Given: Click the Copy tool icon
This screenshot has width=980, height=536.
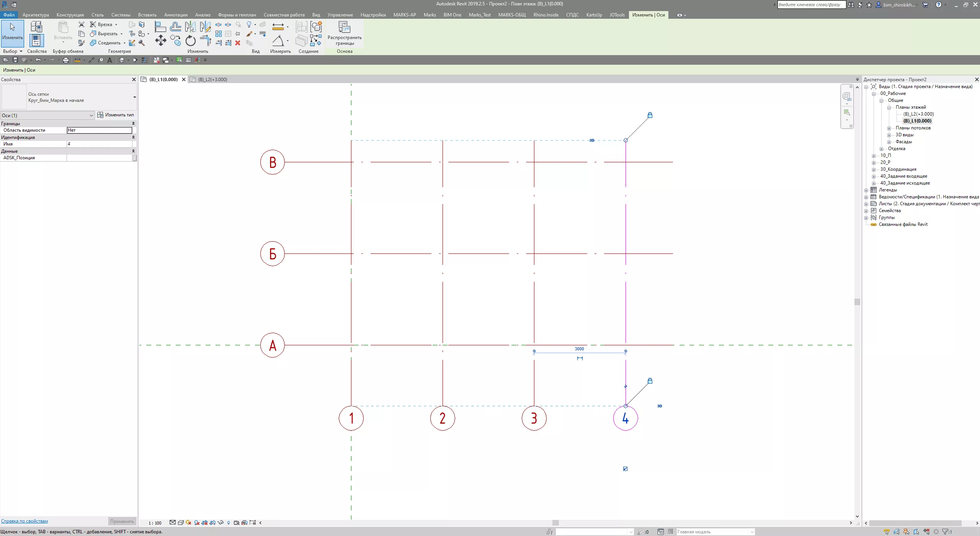Looking at the screenshot, I should 175,41.
